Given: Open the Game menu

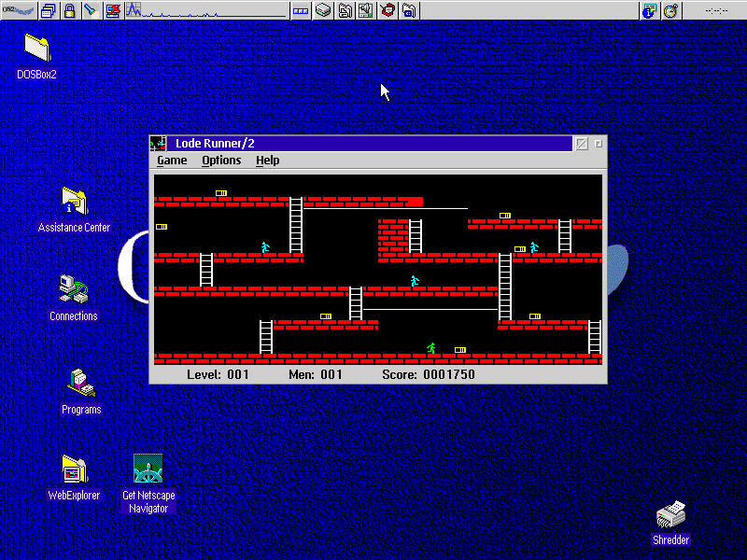Looking at the screenshot, I should click(172, 161).
